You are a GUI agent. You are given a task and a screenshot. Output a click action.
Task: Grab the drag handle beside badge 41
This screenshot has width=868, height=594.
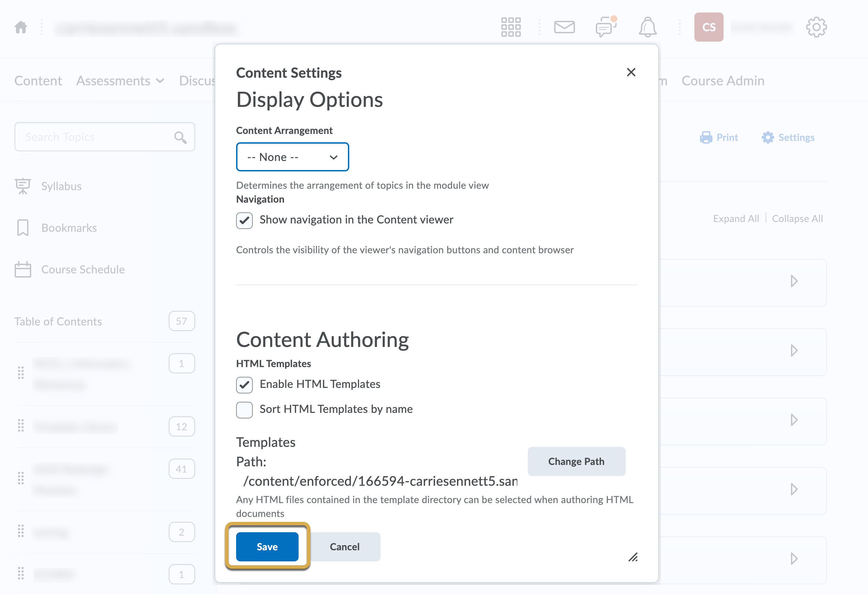click(x=21, y=478)
